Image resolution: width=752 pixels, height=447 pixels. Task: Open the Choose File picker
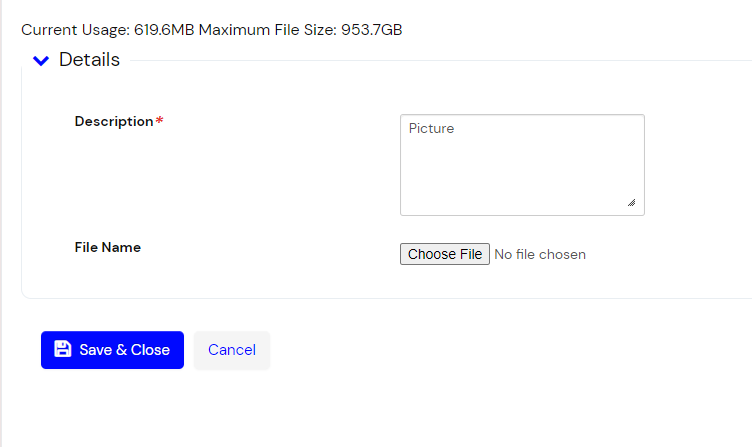coord(445,254)
